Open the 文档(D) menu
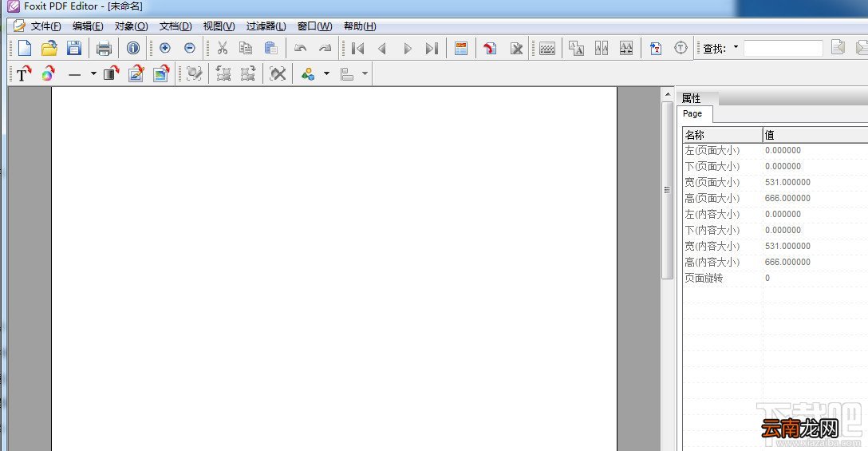 tap(176, 26)
